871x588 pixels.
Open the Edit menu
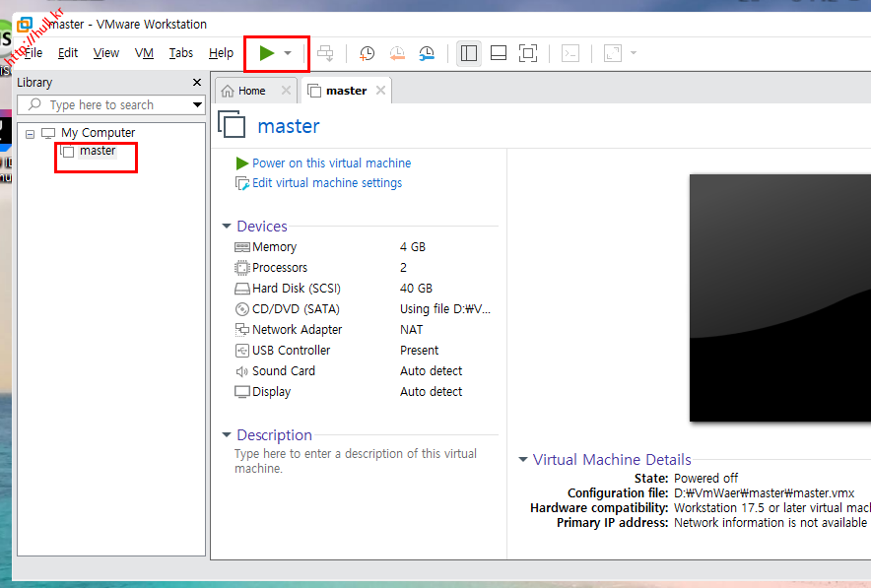pyautogui.click(x=68, y=53)
